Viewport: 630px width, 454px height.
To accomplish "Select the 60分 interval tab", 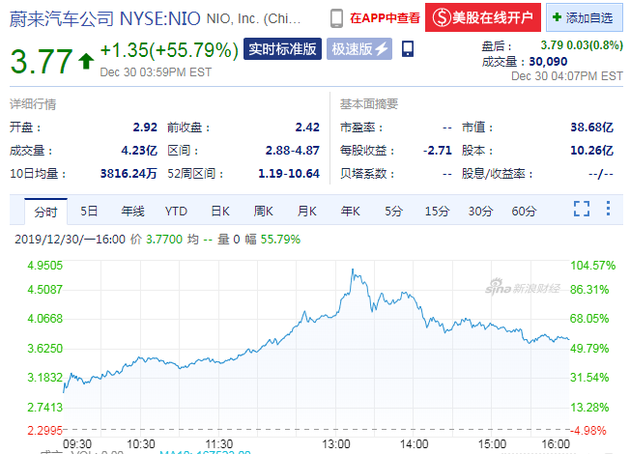I will point(524,211).
